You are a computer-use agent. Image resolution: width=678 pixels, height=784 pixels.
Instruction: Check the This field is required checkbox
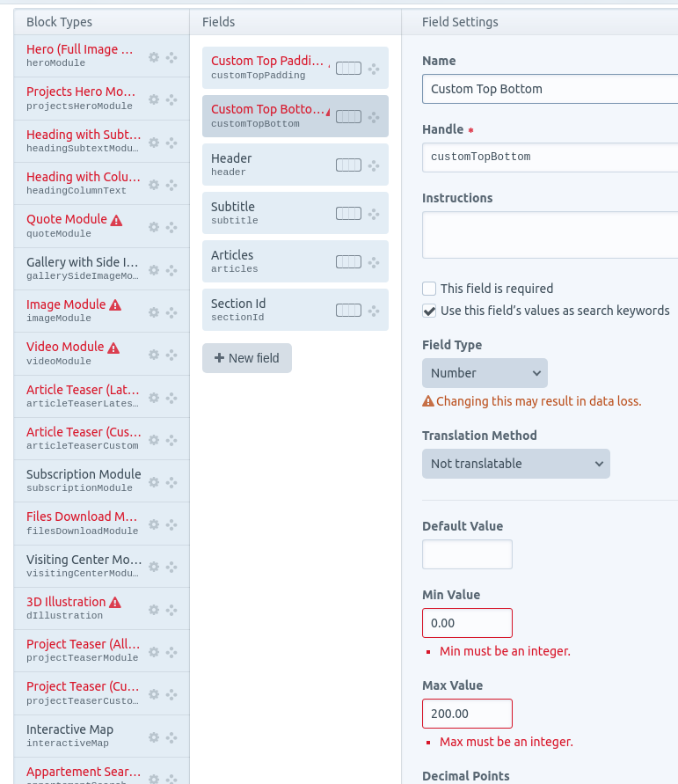click(429, 288)
